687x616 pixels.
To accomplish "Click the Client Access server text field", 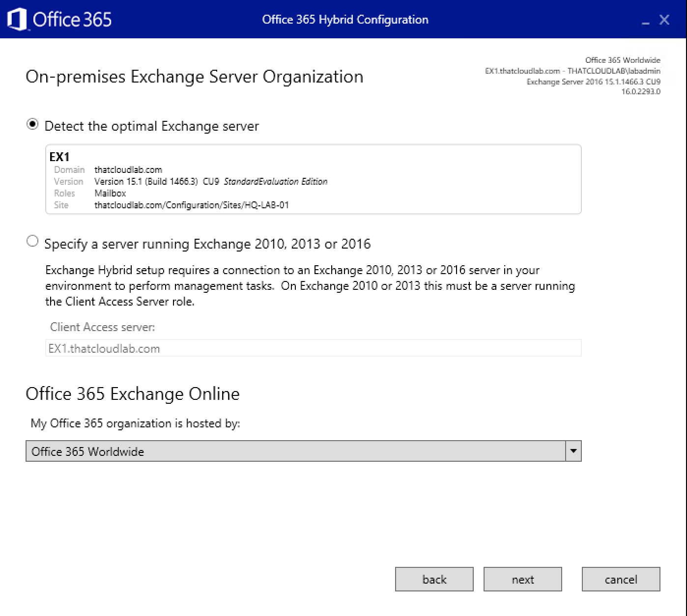I will pos(313,348).
